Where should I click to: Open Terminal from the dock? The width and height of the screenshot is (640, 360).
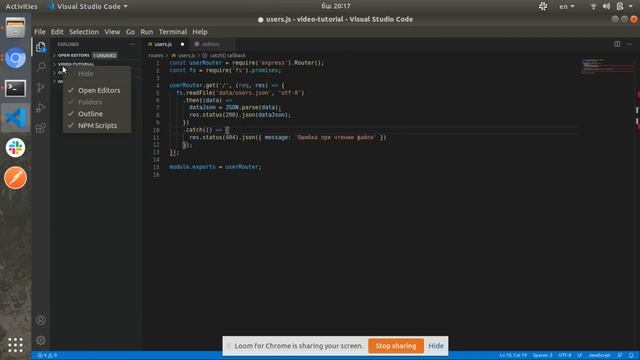click(x=16, y=88)
